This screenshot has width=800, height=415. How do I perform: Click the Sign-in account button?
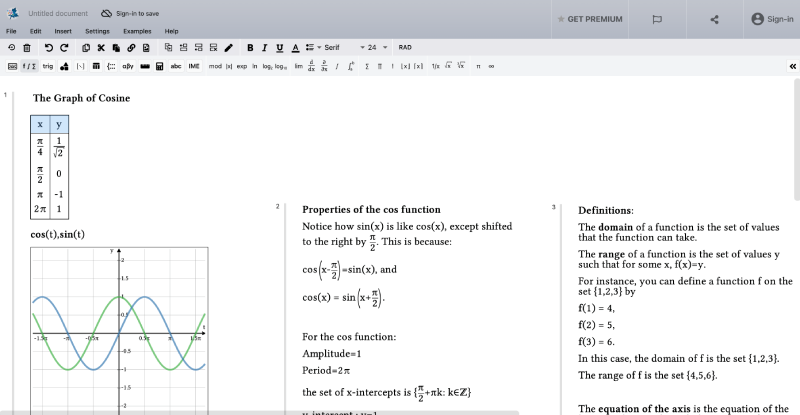coord(772,19)
